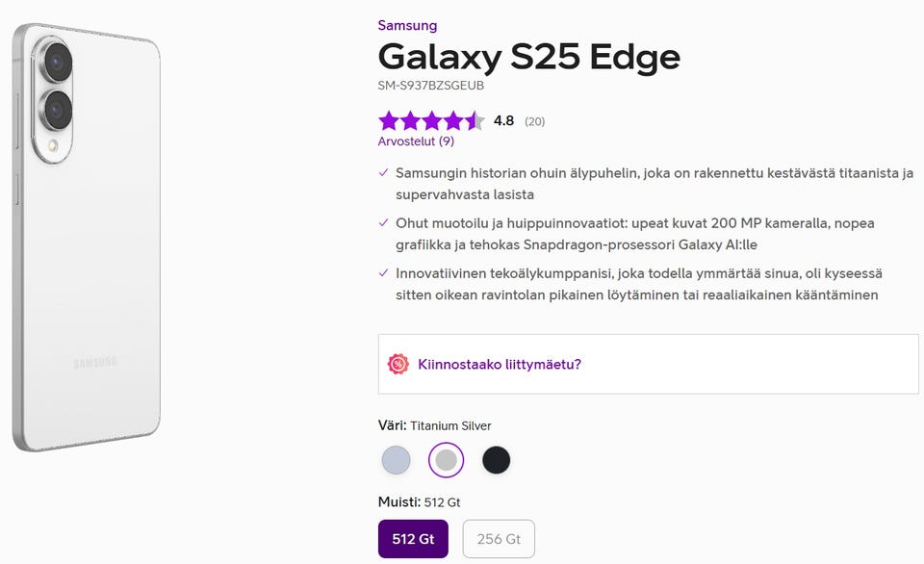Select the Titanium Silver color swatch
The width and height of the screenshot is (924, 564).
click(x=446, y=460)
